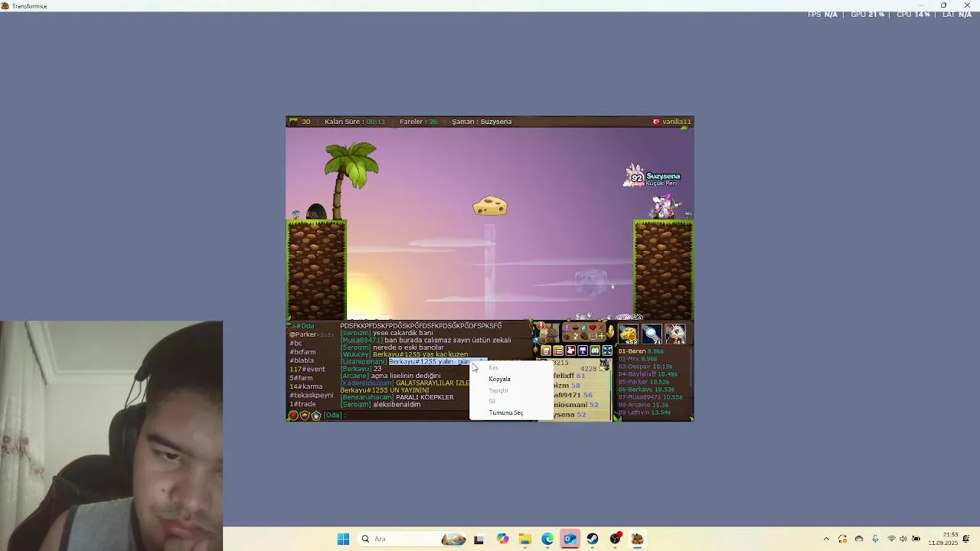Select the white orb consumable slot
Screen dimensions: 980x551
tap(652, 334)
